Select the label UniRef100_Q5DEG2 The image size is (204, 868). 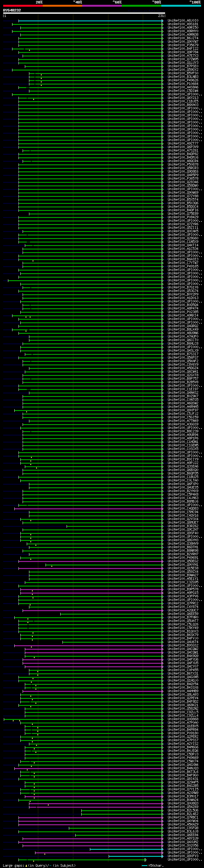point(183,561)
